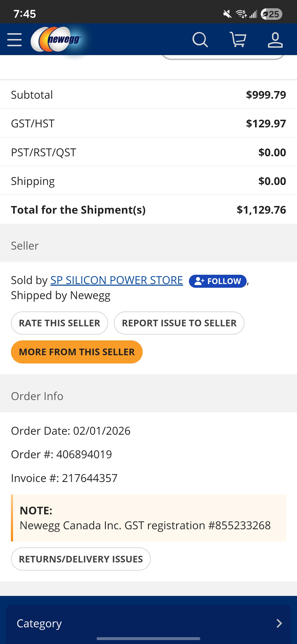297x644 pixels.
Task: Open the hamburger navigation menu
Action: (x=14, y=39)
